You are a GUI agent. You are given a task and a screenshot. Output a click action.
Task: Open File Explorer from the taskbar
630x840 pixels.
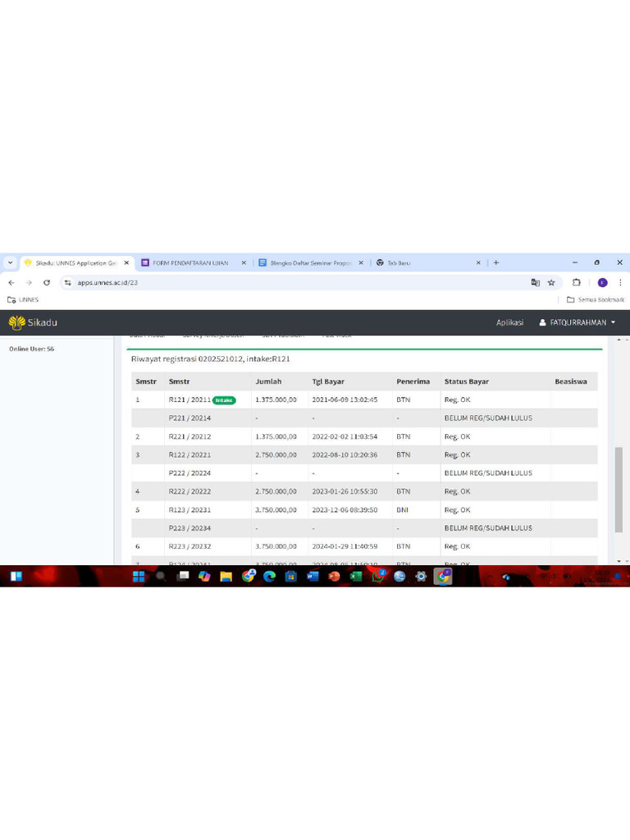click(x=226, y=577)
